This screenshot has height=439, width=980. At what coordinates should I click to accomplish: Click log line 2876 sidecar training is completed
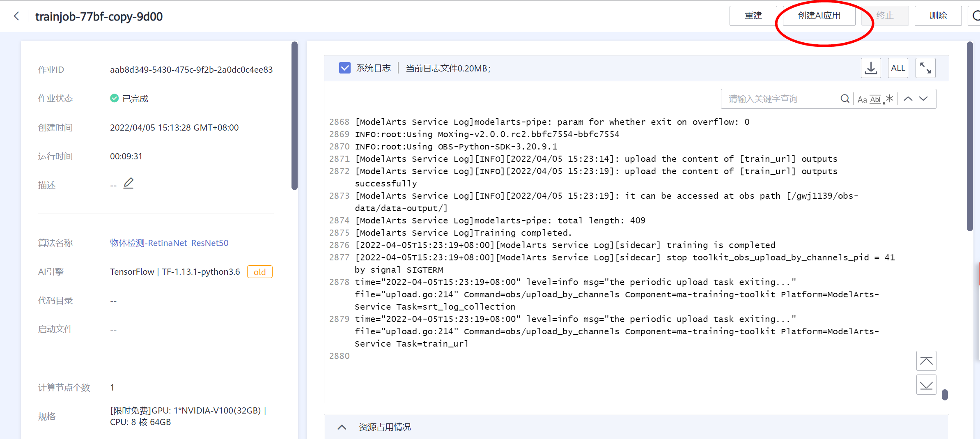pos(565,245)
